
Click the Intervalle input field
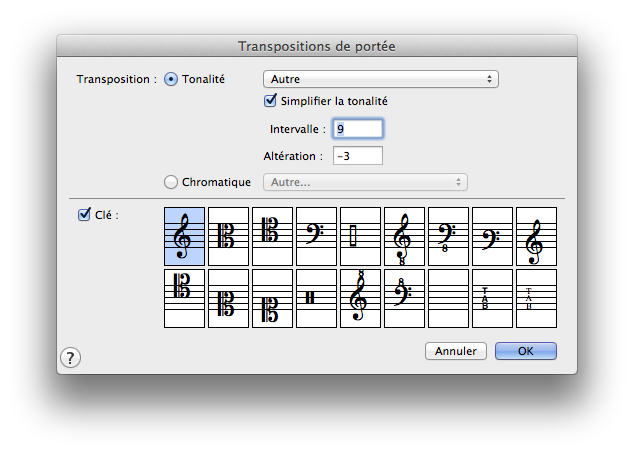pos(358,129)
